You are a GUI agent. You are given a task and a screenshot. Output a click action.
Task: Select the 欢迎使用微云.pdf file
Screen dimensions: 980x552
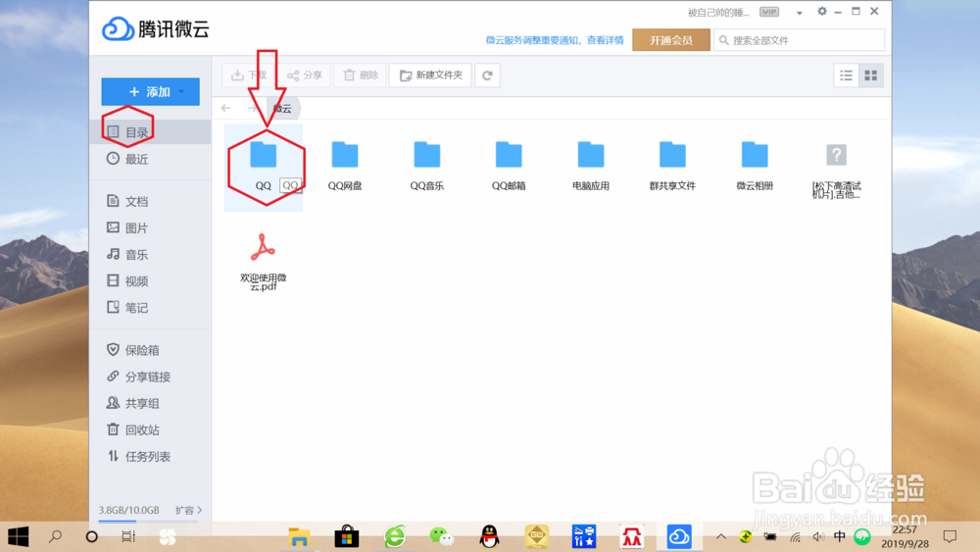[263, 262]
